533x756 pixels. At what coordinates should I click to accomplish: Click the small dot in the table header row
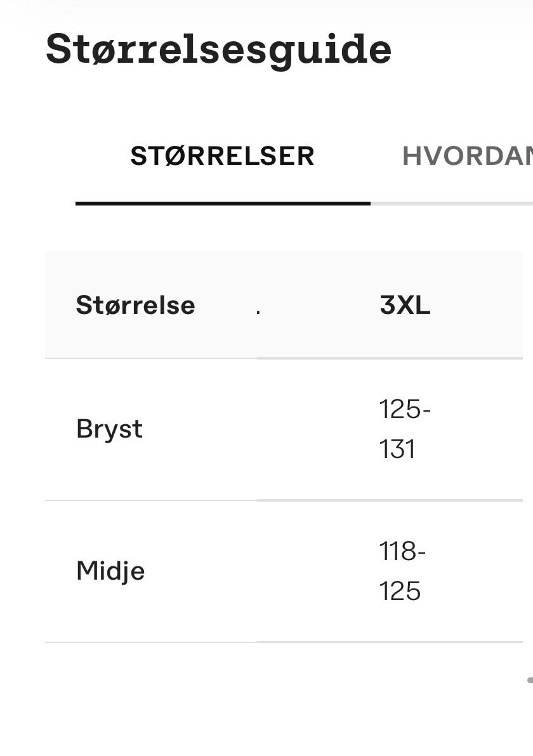click(258, 313)
